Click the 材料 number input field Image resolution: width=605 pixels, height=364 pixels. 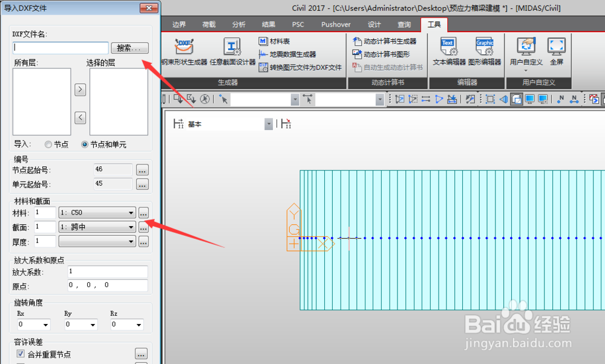[x=45, y=213]
